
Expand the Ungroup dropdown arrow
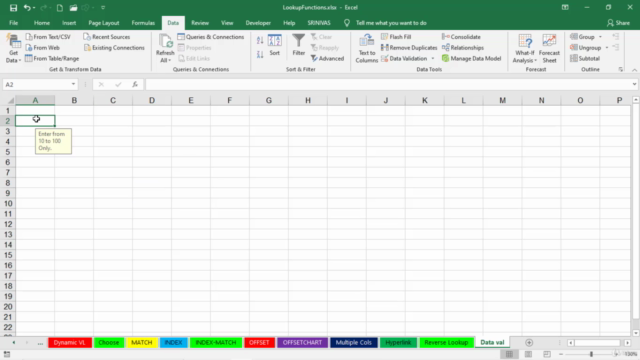click(607, 48)
